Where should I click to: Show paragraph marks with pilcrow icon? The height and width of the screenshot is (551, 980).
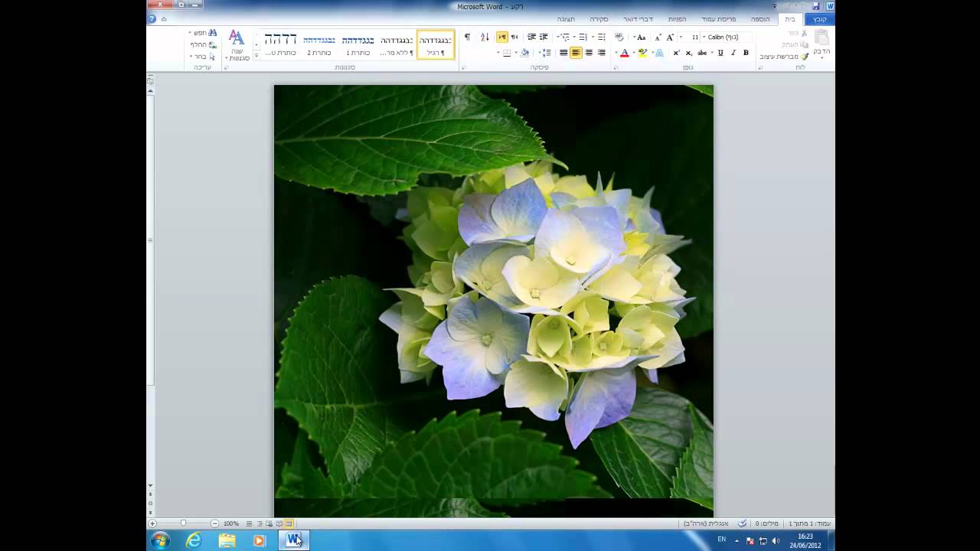467,37
